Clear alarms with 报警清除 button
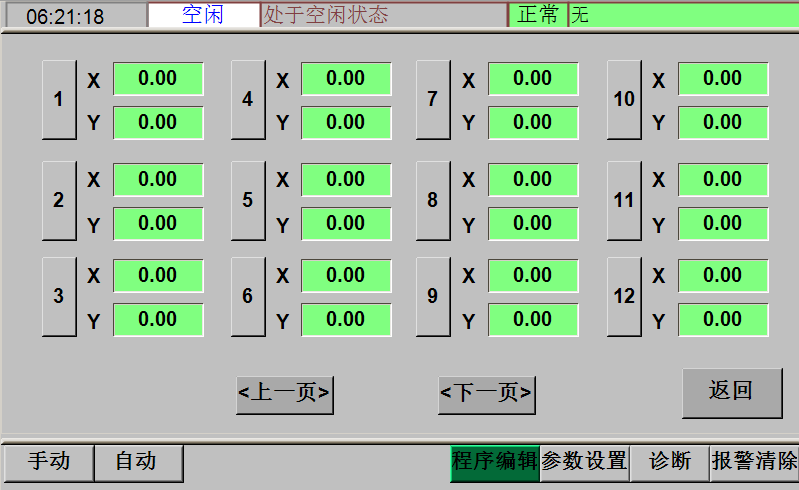 (x=754, y=462)
